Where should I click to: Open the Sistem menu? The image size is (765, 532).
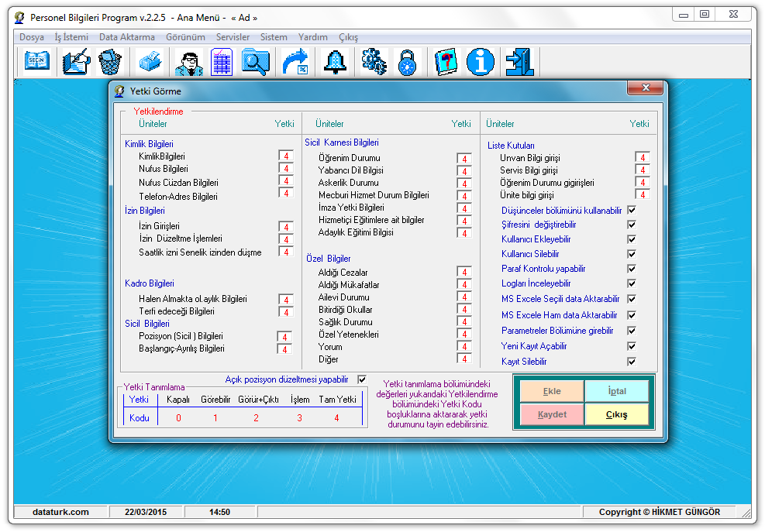tap(274, 37)
